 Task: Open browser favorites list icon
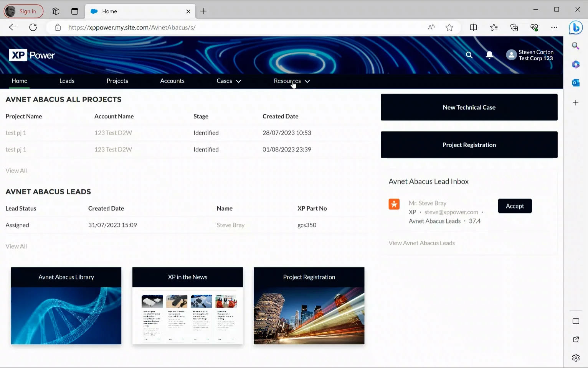(x=494, y=27)
